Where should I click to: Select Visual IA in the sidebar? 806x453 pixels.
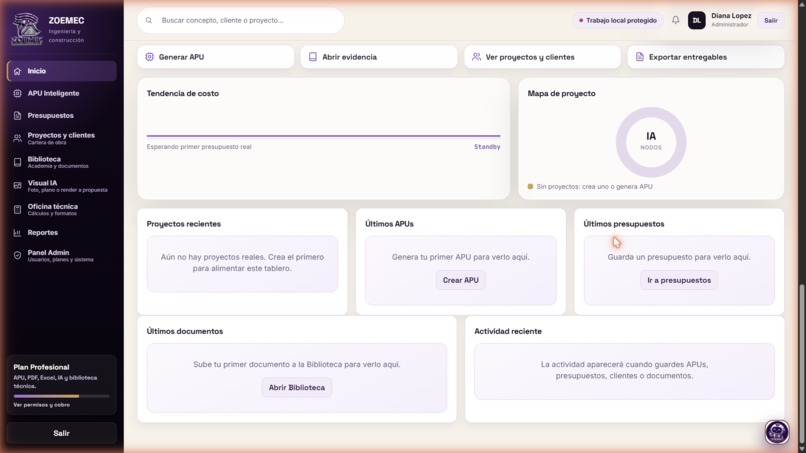coord(62,186)
